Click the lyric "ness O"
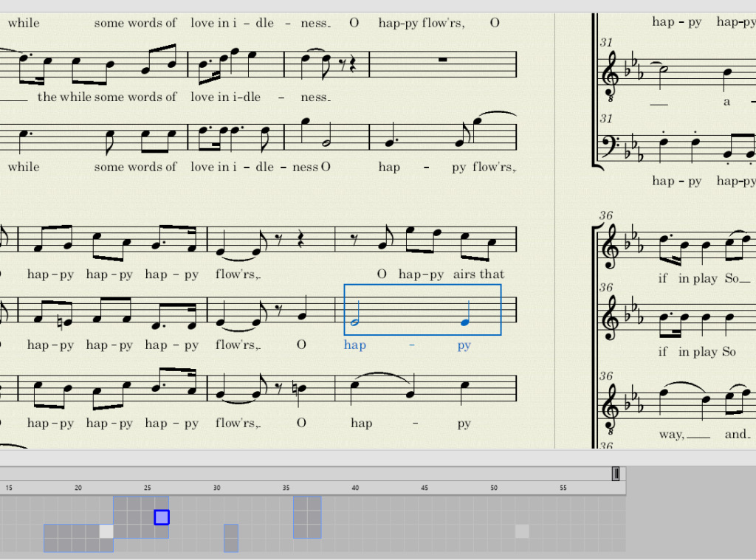 click(x=312, y=167)
